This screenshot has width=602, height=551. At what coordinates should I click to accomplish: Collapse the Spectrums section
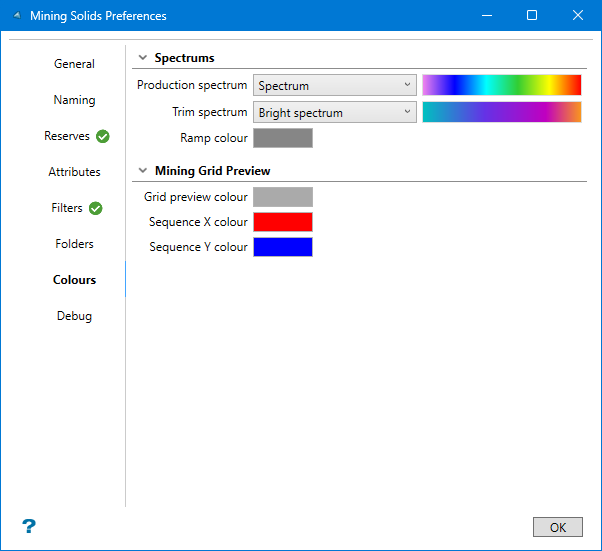[x=143, y=58]
